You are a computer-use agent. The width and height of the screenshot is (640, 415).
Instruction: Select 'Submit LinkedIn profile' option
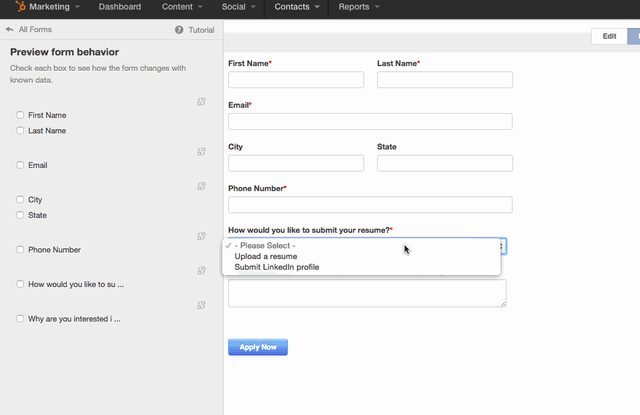tap(277, 267)
